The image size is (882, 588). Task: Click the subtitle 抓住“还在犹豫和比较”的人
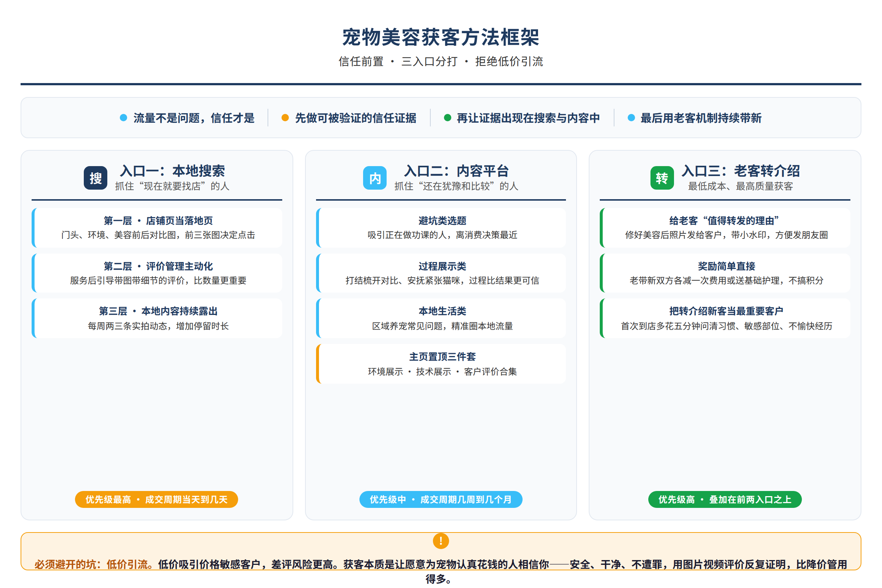456,186
